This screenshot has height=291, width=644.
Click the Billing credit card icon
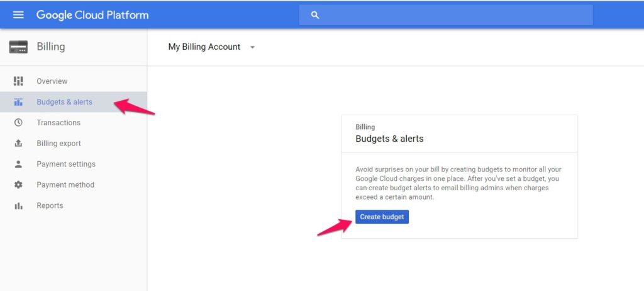pyautogui.click(x=18, y=47)
